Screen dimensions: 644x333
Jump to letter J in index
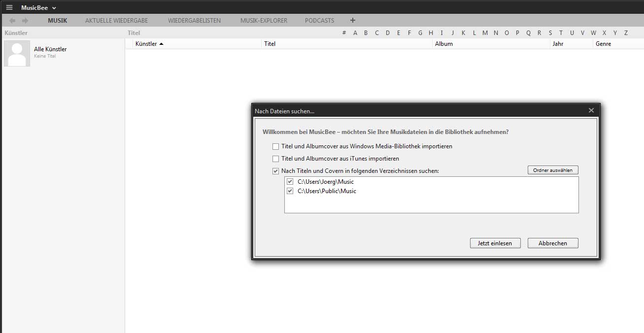(452, 33)
